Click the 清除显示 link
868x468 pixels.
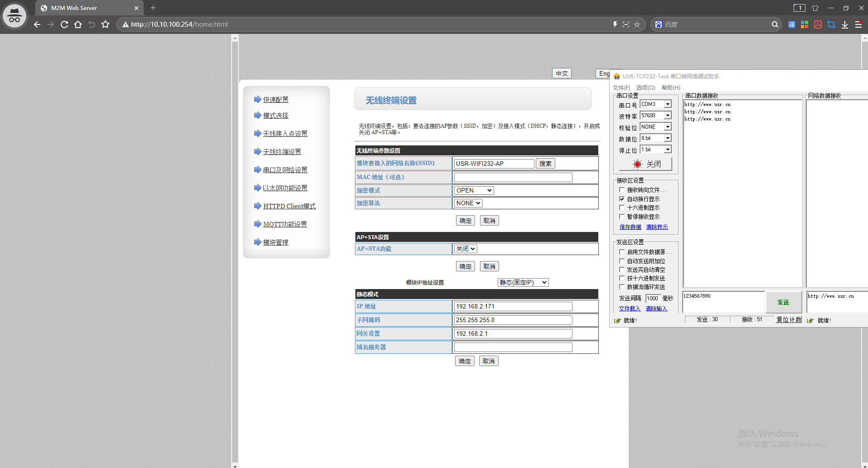(x=657, y=227)
